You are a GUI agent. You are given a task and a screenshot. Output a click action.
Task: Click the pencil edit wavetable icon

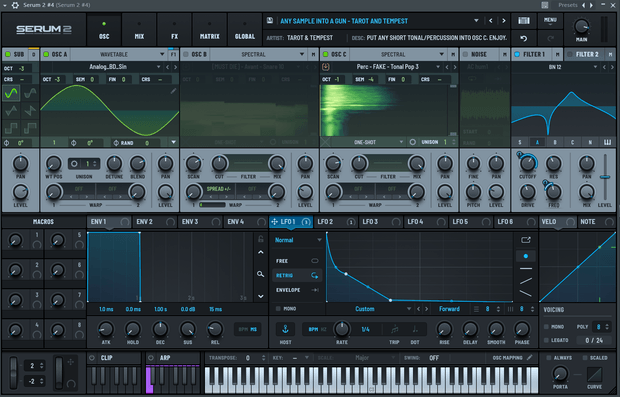[x=173, y=91]
